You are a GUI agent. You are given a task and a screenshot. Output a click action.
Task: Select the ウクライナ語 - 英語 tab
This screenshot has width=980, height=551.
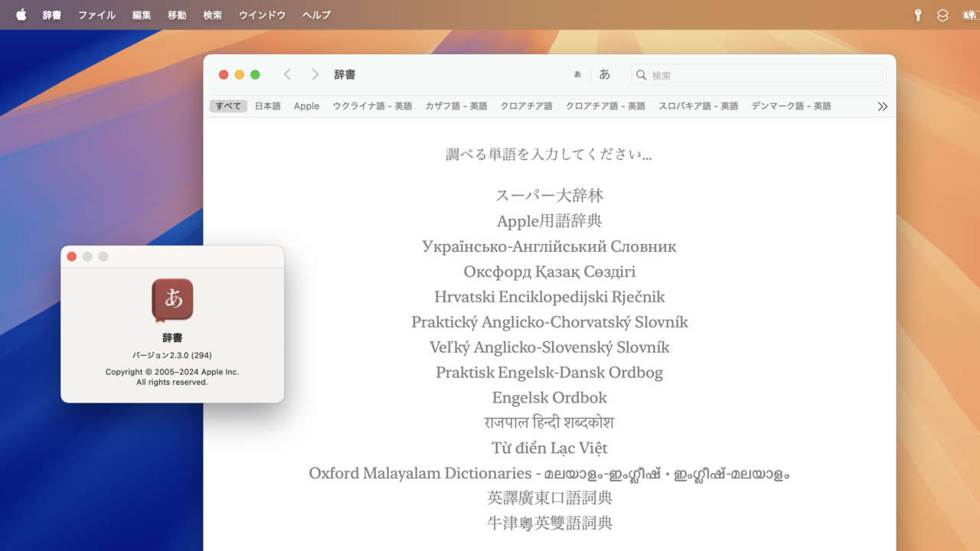372,106
